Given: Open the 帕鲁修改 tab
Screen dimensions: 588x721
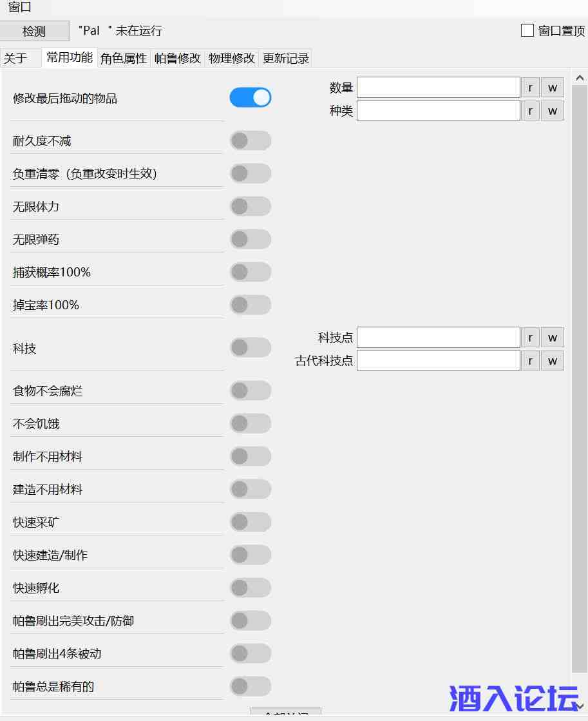Looking at the screenshot, I should point(178,59).
